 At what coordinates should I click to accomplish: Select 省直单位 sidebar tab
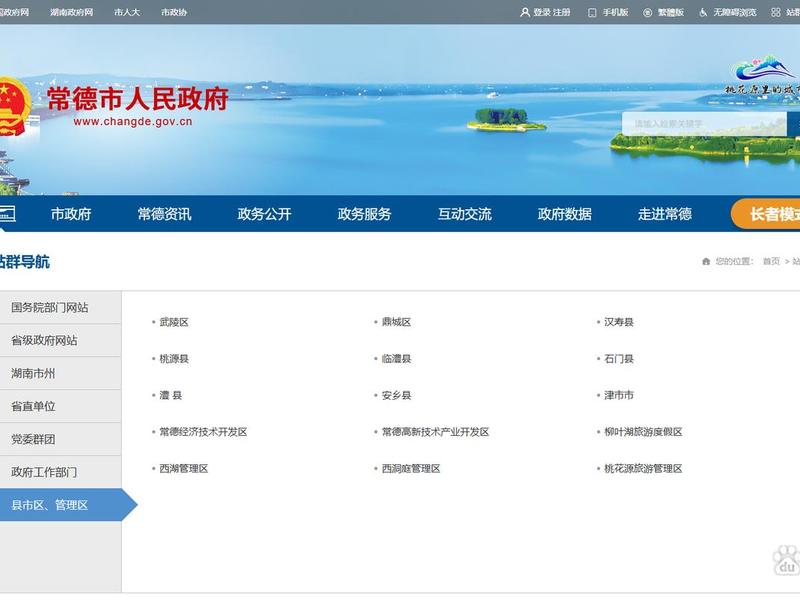click(60, 407)
